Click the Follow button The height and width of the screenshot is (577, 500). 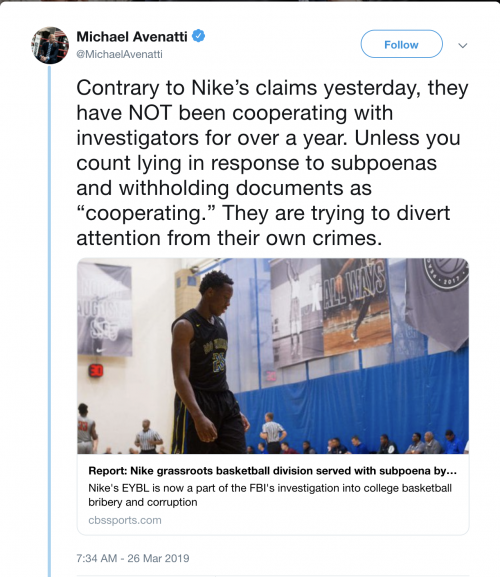[x=401, y=44]
